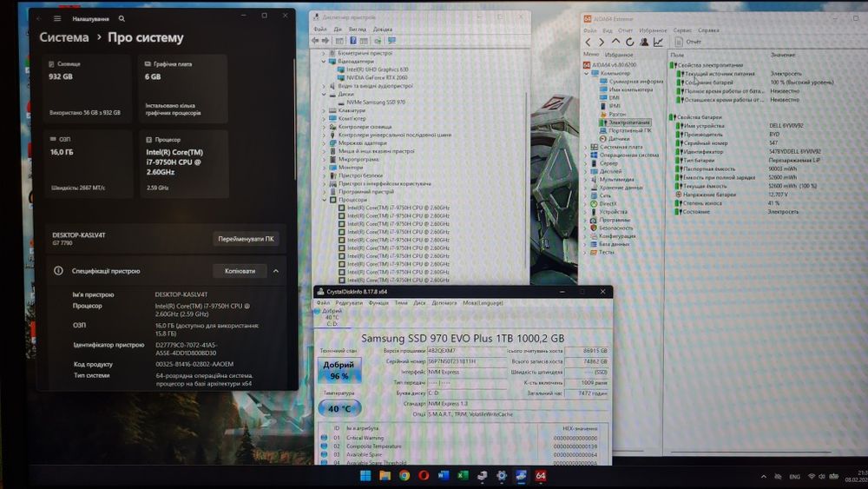Collapse the Відеоадаптери node
This screenshot has width=868, height=489.
pos(324,62)
